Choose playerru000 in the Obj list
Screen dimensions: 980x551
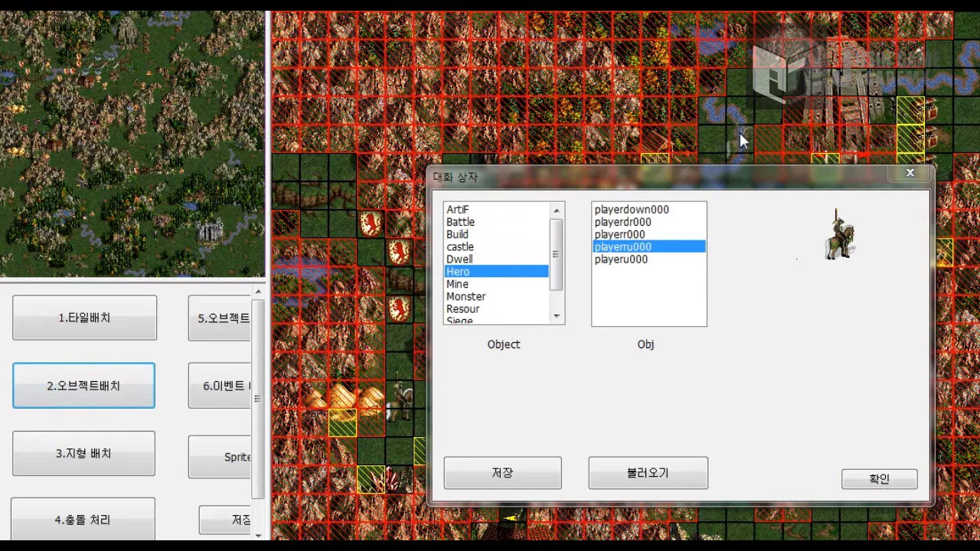[x=649, y=246]
